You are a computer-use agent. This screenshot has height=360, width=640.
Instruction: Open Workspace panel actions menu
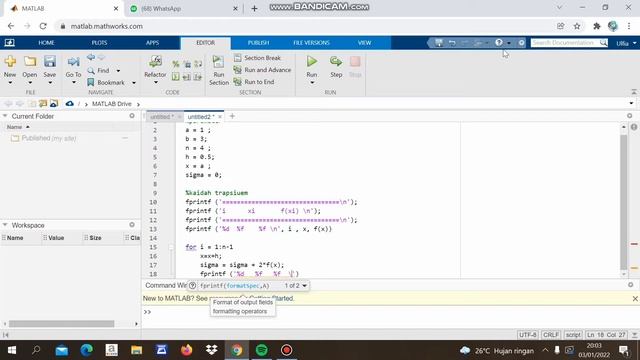point(132,224)
